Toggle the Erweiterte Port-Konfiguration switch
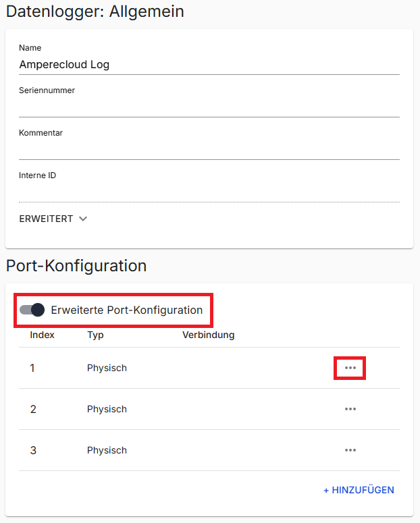Screen dimensions: 420x523 32,310
